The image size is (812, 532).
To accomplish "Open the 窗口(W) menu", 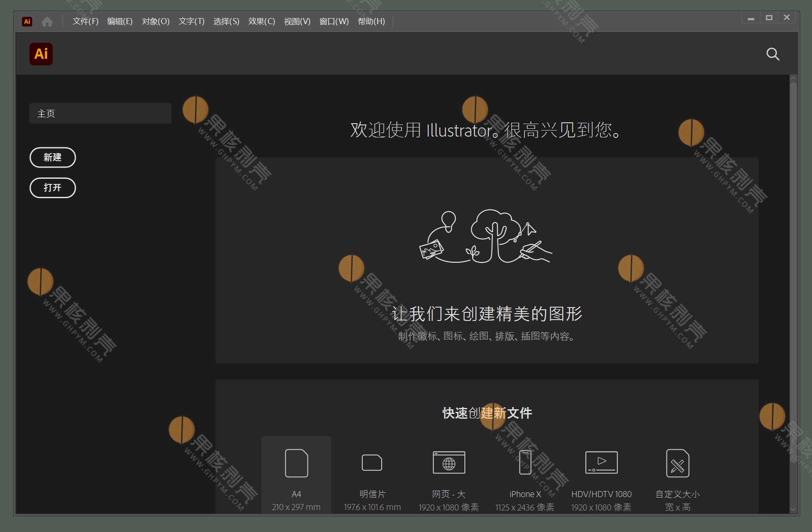I will tap(334, 22).
